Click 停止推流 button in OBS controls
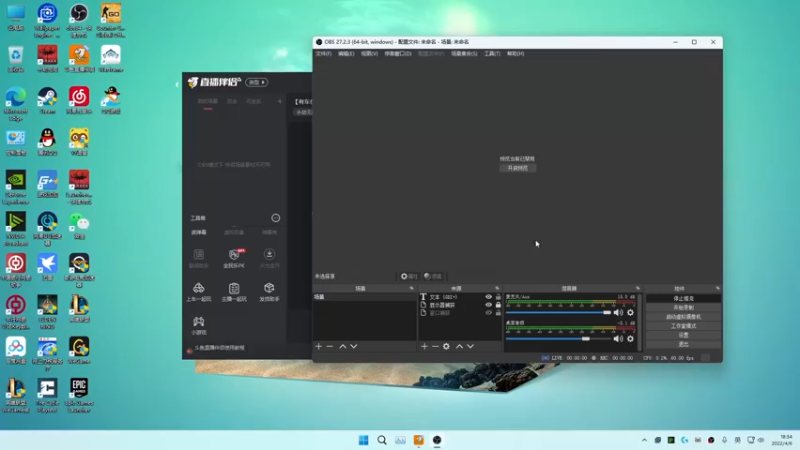The width and height of the screenshot is (800, 450). coord(684,298)
